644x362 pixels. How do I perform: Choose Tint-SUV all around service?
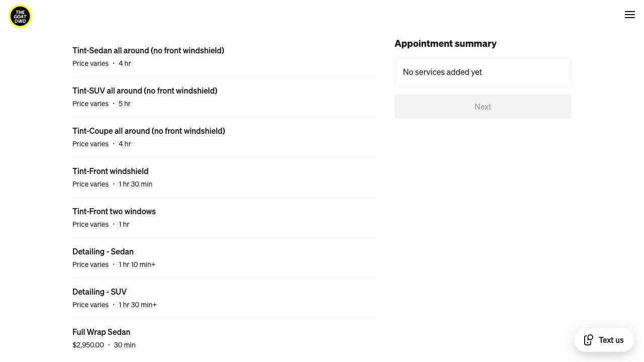pos(145,91)
